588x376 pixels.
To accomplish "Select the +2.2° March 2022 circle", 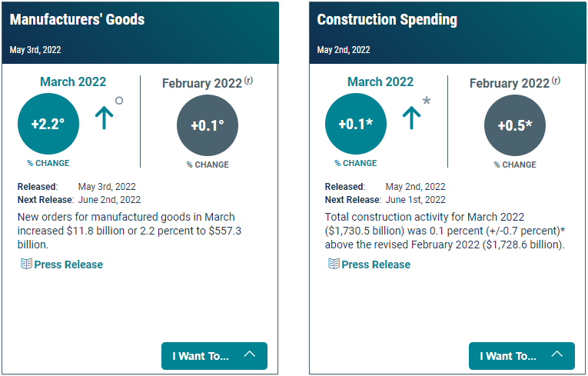I will (48, 124).
